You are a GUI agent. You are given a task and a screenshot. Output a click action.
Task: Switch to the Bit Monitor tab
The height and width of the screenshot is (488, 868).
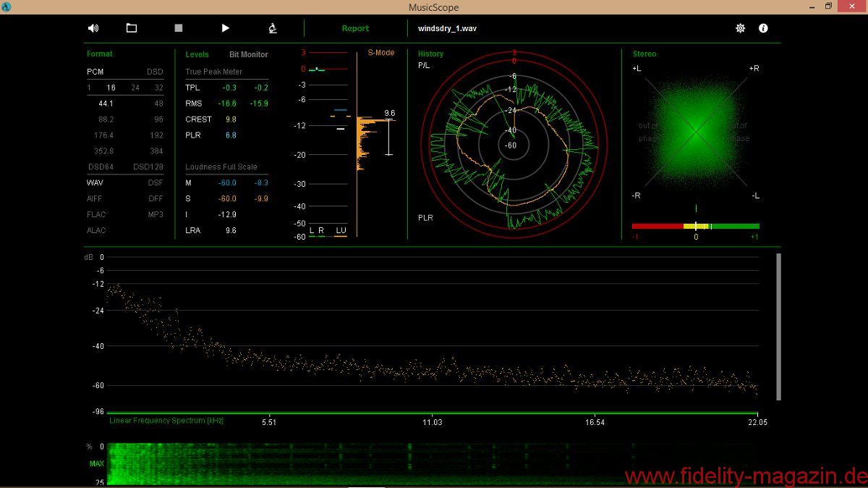click(248, 54)
